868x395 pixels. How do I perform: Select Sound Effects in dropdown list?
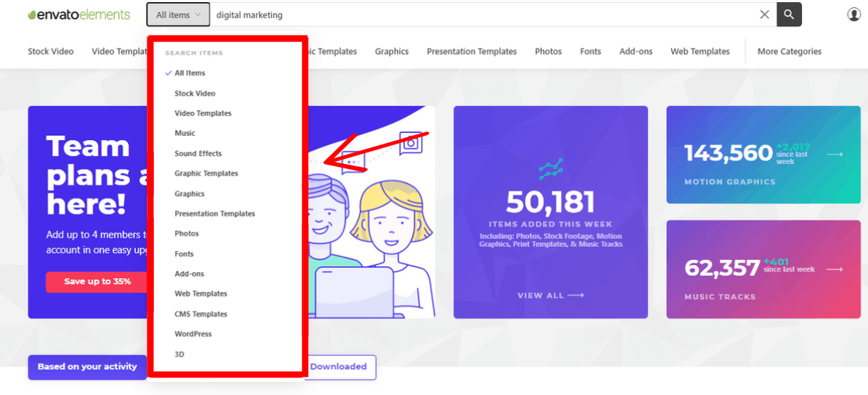tap(198, 154)
